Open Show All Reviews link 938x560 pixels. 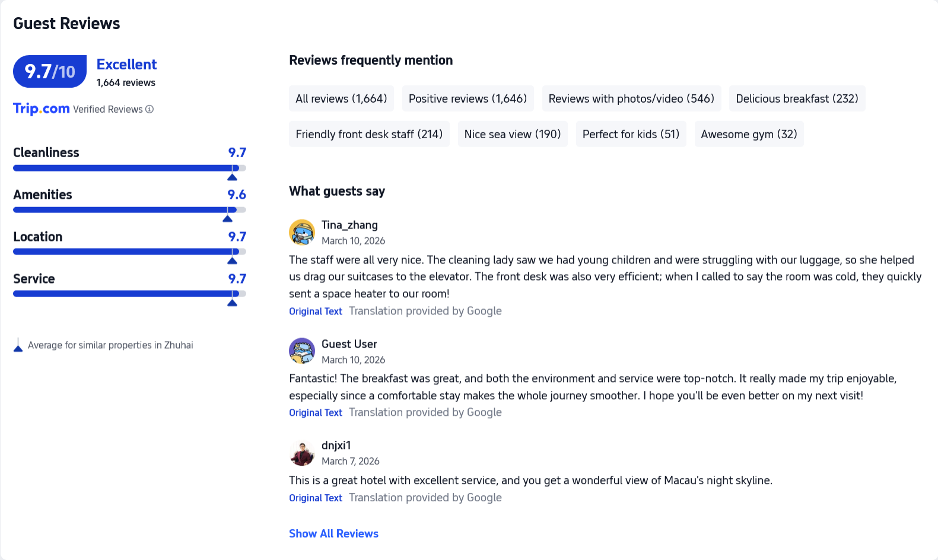tap(333, 533)
